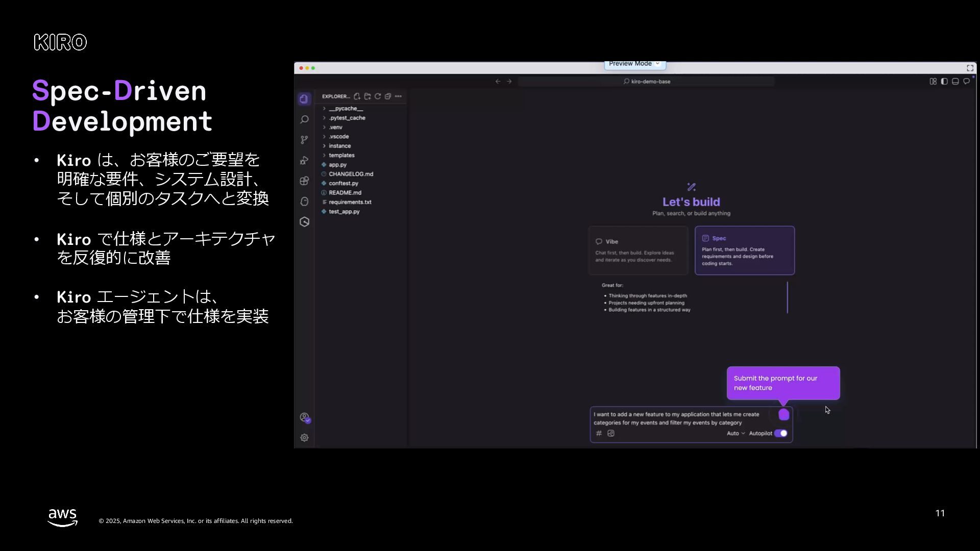This screenshot has height=551, width=980.
Task: Open the Auto model dropdown
Action: point(736,433)
